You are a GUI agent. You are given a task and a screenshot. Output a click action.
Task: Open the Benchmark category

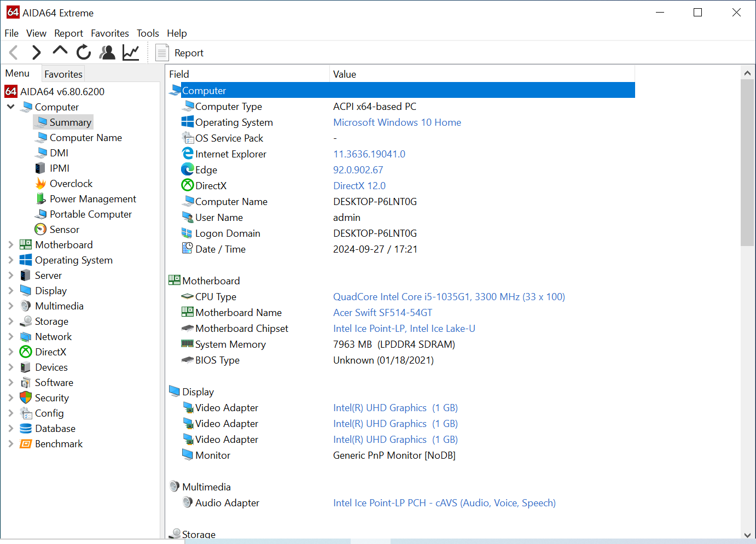click(59, 444)
